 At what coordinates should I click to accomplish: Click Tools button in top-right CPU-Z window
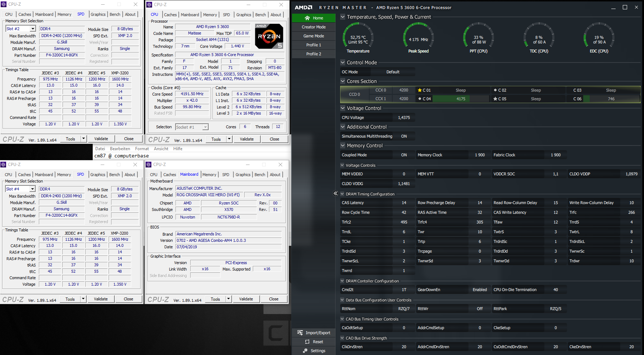[x=216, y=139]
